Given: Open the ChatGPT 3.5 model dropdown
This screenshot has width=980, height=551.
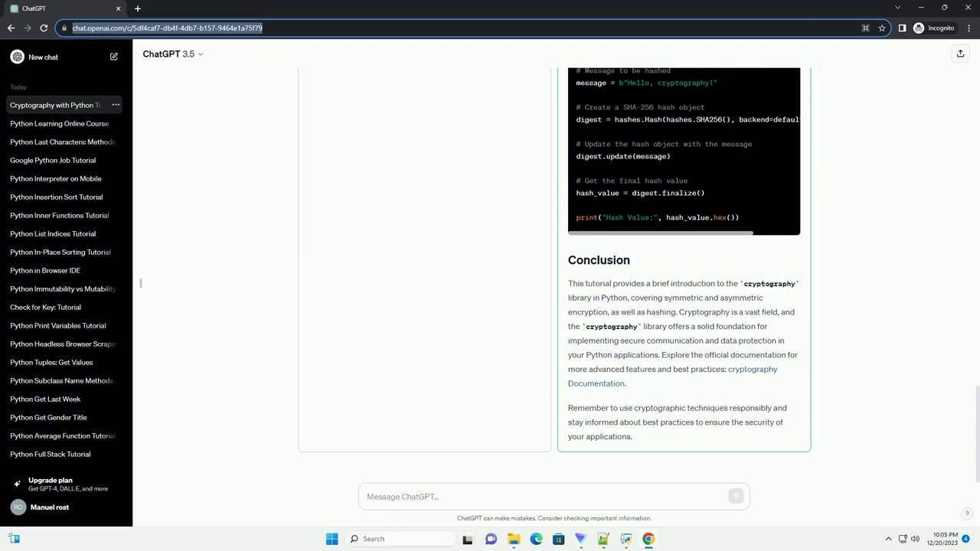Looking at the screenshot, I should [173, 54].
